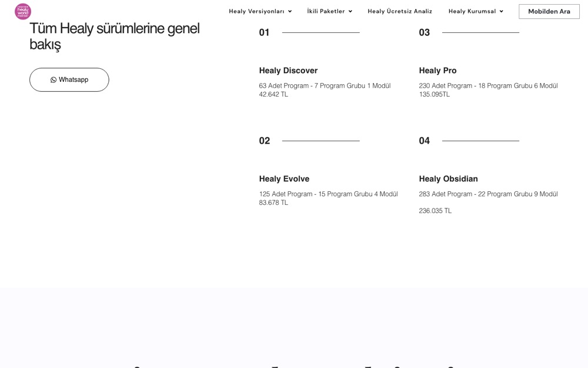Viewport: 588px width, 368px height.
Task: Click the 236.035 TL price text
Action: click(x=435, y=211)
